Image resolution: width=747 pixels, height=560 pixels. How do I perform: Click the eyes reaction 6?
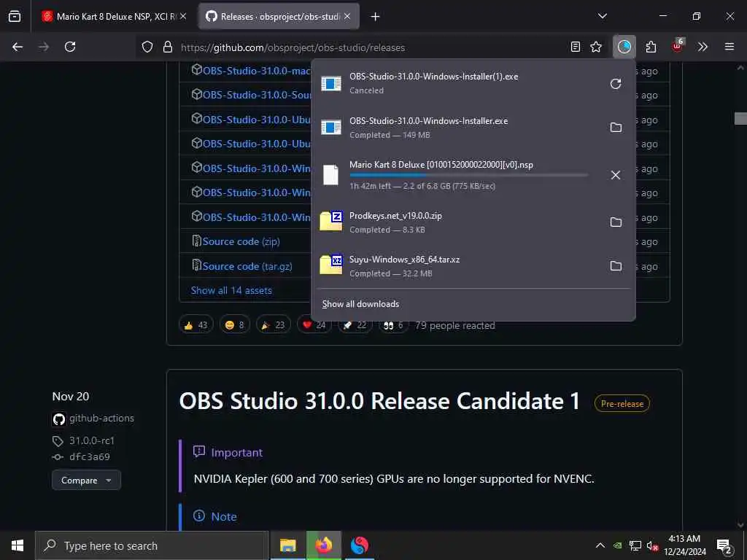point(393,324)
